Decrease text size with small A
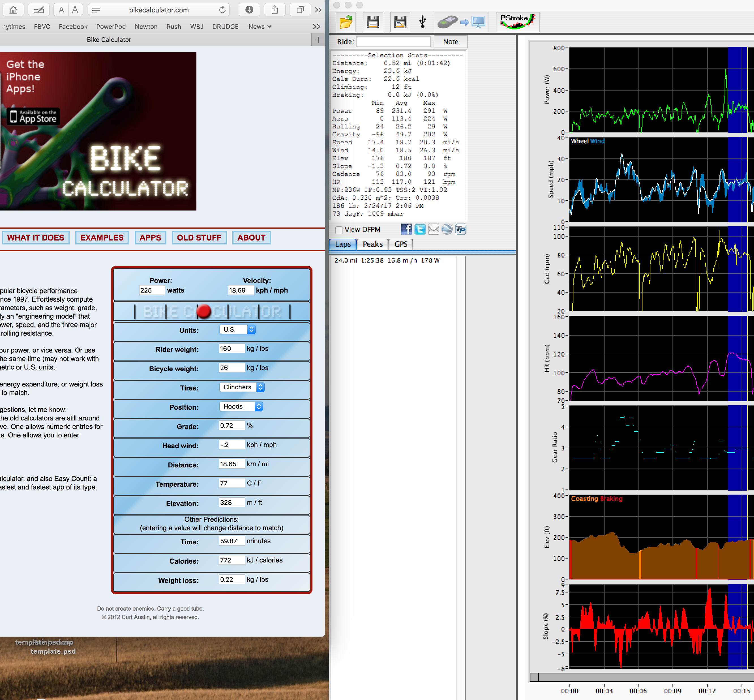This screenshot has width=754, height=700. 61,10
